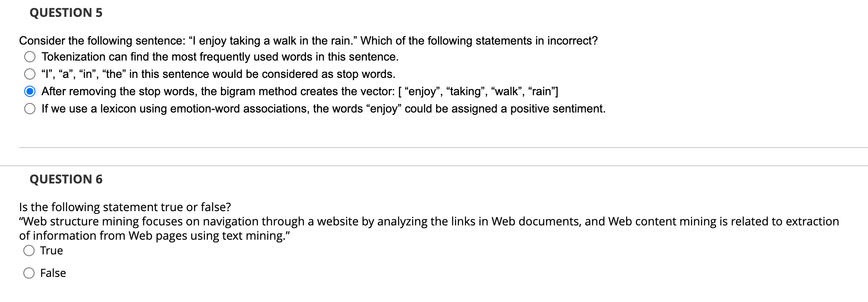Click the text label "False"
This screenshot has width=868, height=302.
pyautogui.click(x=53, y=273)
